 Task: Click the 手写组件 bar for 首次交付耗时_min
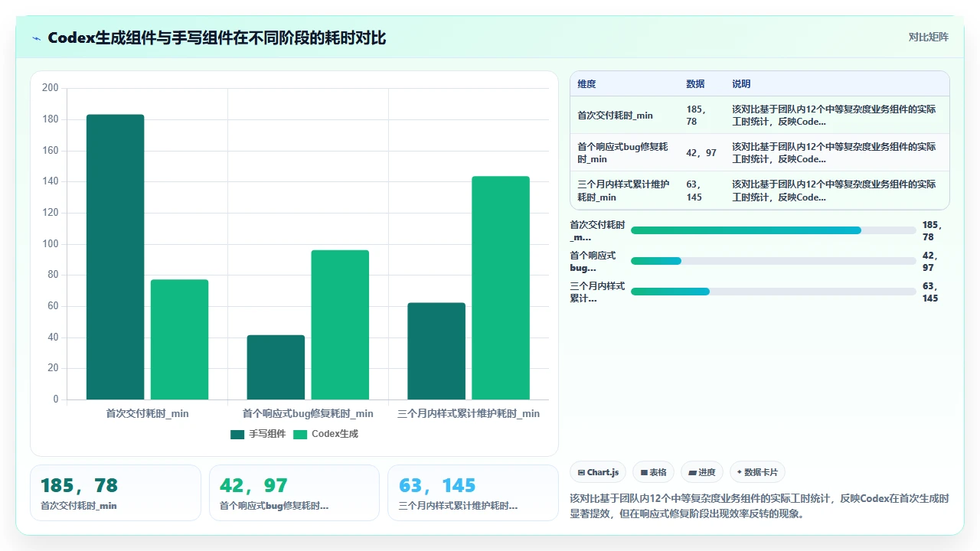pyautogui.click(x=115, y=257)
